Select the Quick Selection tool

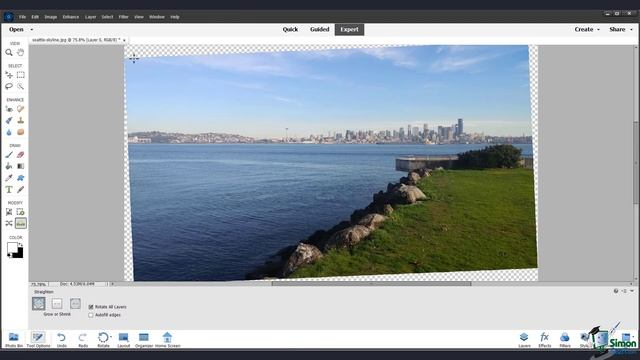pos(20,87)
